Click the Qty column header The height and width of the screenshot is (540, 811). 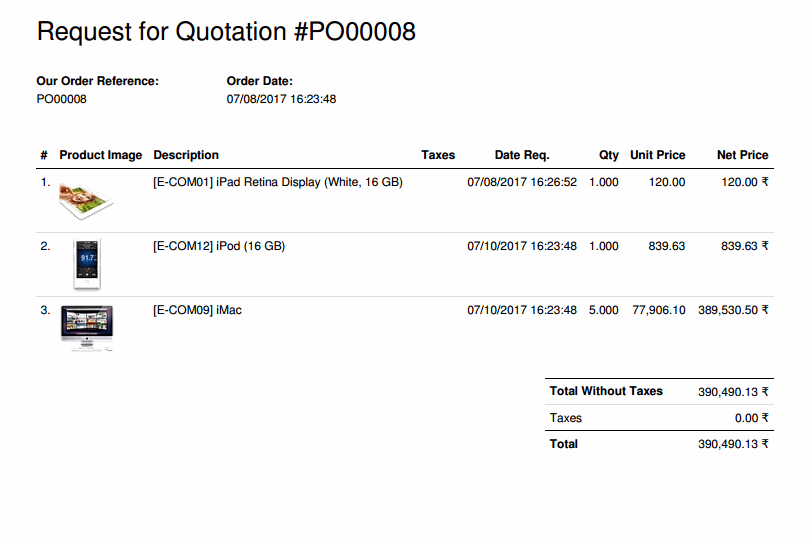[x=609, y=155]
